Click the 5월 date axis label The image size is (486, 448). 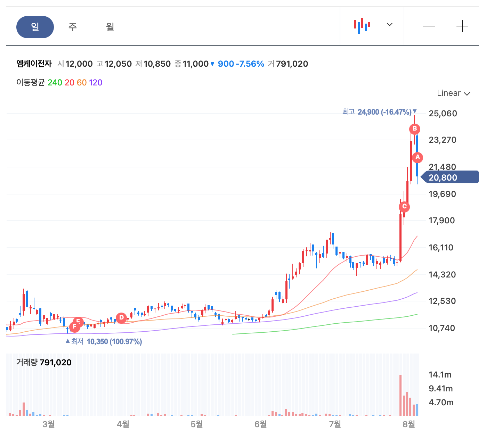pyautogui.click(x=197, y=424)
